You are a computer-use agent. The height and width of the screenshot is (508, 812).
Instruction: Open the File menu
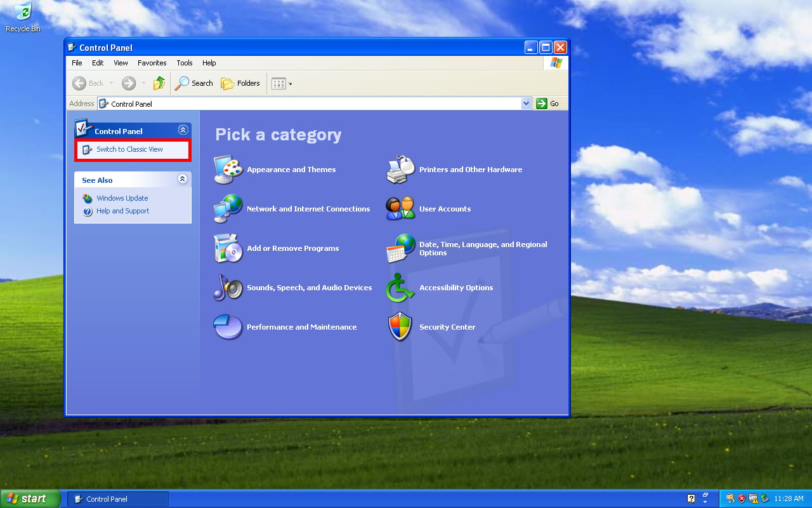coord(77,63)
